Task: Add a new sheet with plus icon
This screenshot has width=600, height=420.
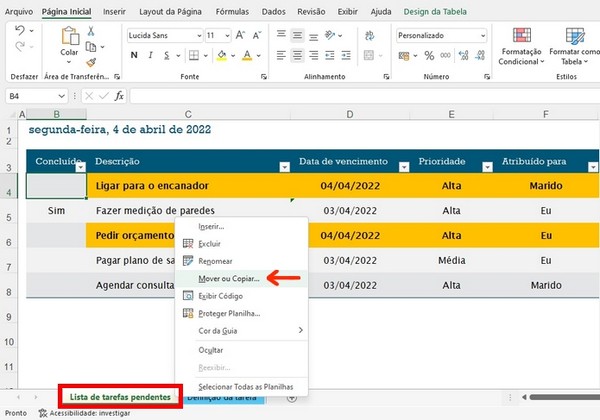Action: pyautogui.click(x=292, y=397)
